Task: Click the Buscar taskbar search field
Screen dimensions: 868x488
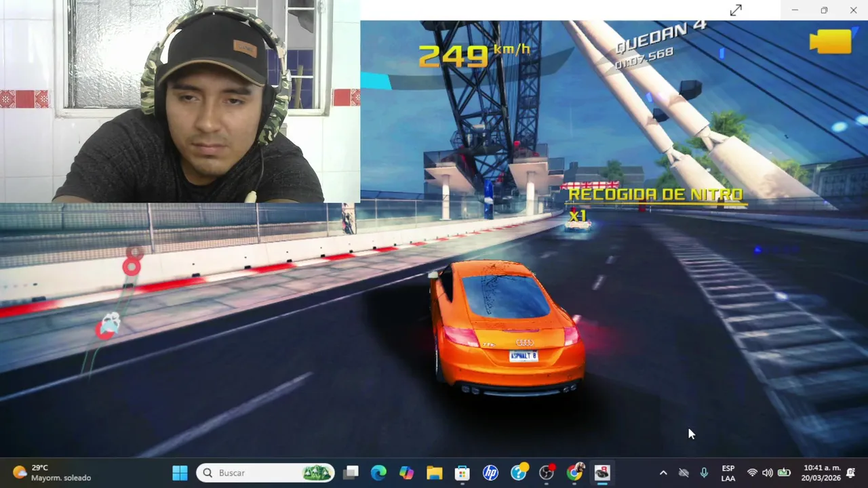Action: 266,472
